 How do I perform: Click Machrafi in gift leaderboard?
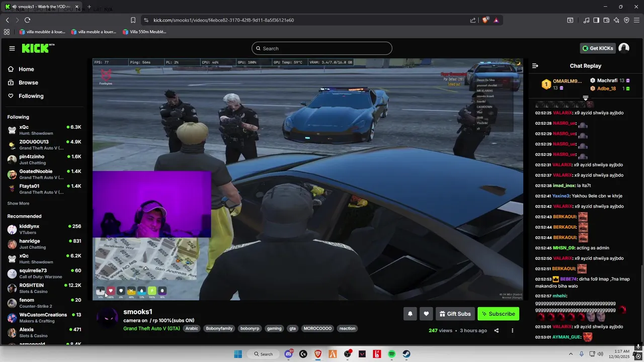[607, 80]
